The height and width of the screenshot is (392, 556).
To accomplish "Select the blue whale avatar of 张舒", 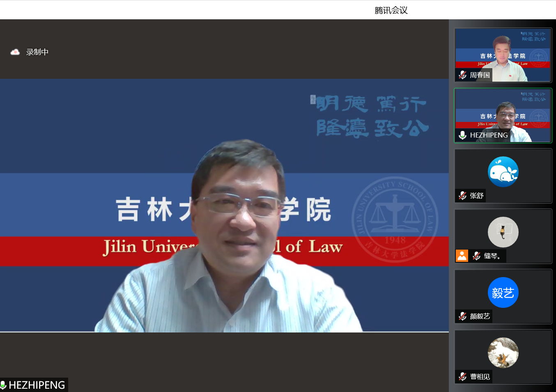I will [x=503, y=172].
